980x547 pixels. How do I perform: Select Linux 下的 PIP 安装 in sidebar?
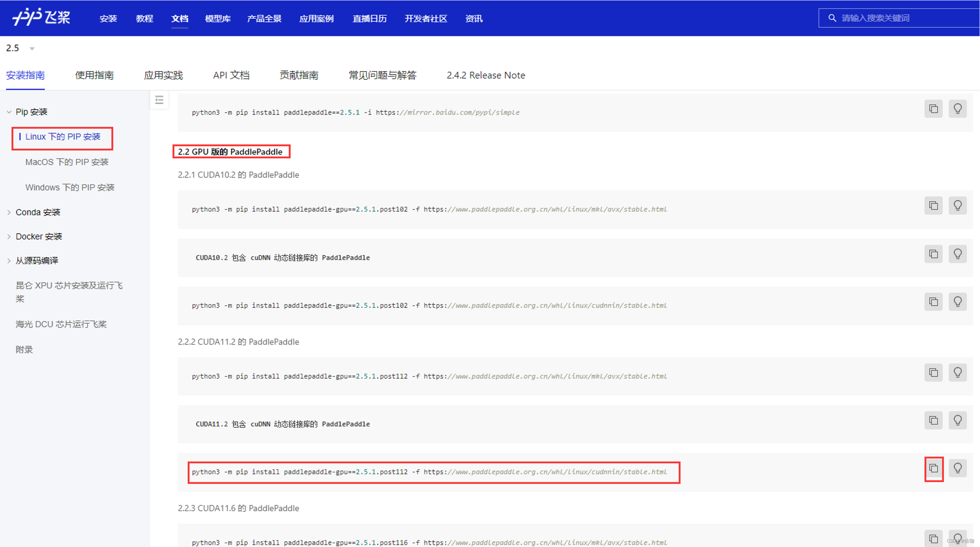[x=63, y=137]
